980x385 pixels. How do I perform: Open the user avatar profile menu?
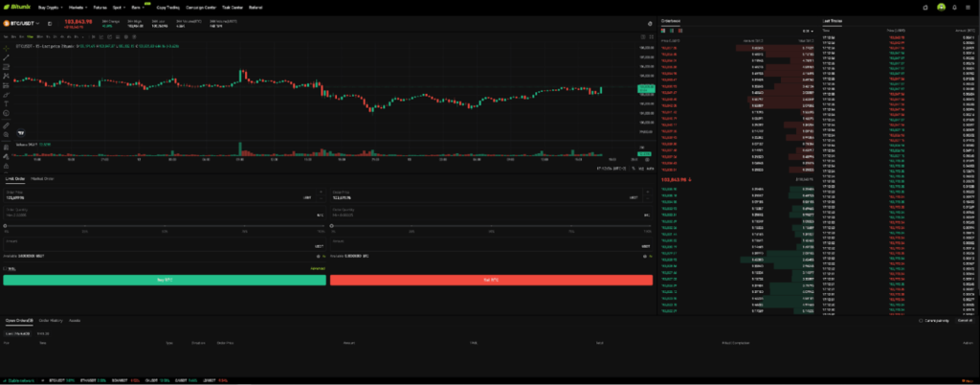(x=941, y=8)
